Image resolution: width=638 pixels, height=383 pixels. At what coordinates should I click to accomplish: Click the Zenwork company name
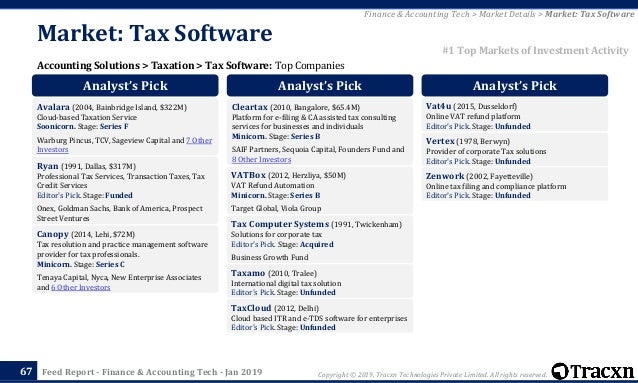coord(445,176)
